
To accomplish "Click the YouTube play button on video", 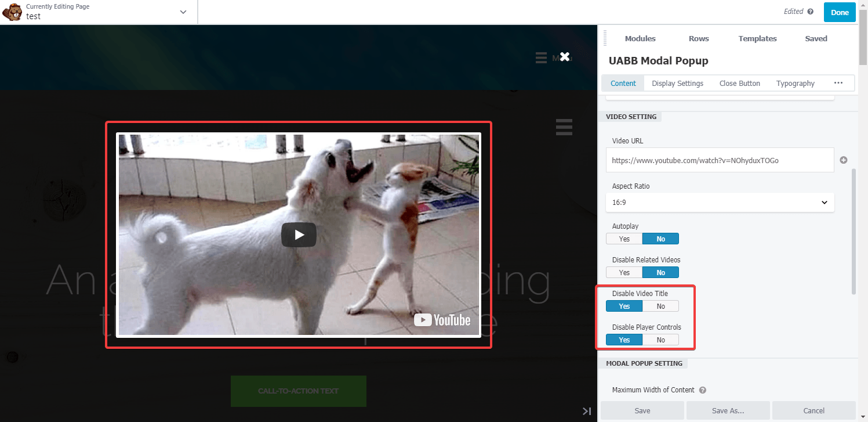I will coord(299,235).
